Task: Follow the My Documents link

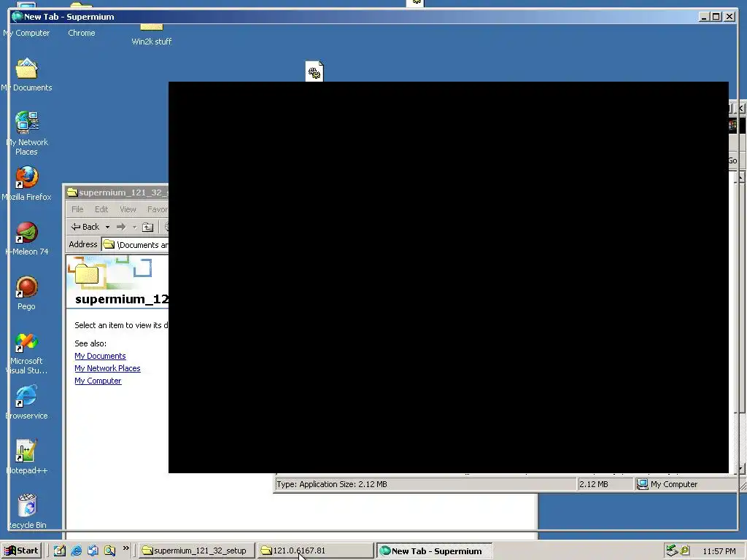Action: [100, 356]
